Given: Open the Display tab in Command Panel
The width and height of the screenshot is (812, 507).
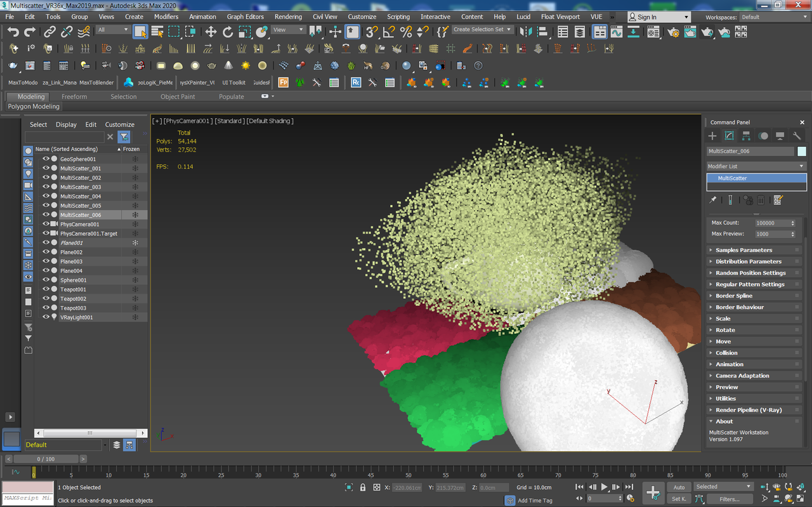Looking at the screenshot, I should (x=780, y=136).
